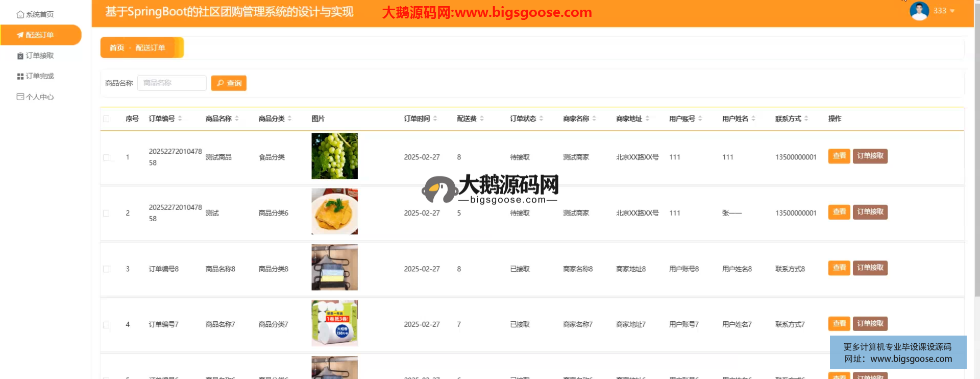This screenshot has height=379, width=980.
Task: Click the 商品名称 search input field
Action: coord(172,83)
